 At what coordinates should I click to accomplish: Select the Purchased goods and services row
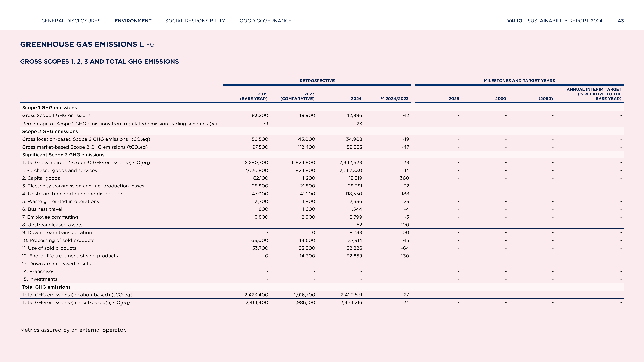coord(322,170)
